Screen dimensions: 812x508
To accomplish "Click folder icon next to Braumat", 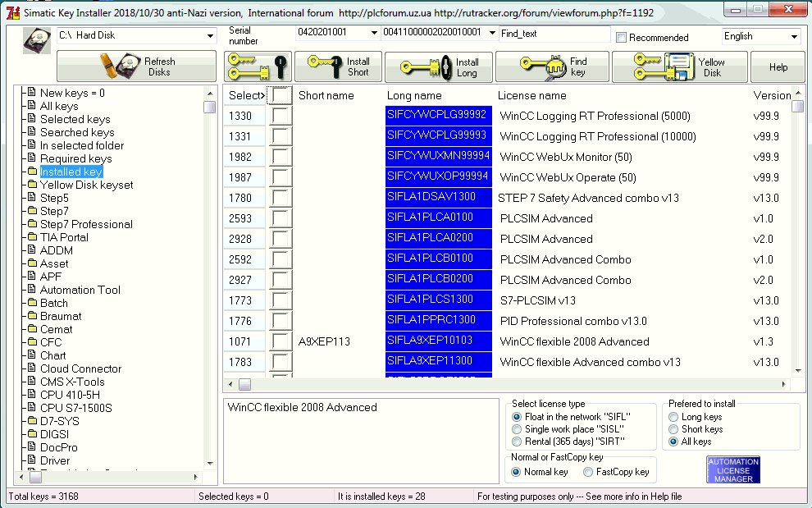I will point(32,315).
